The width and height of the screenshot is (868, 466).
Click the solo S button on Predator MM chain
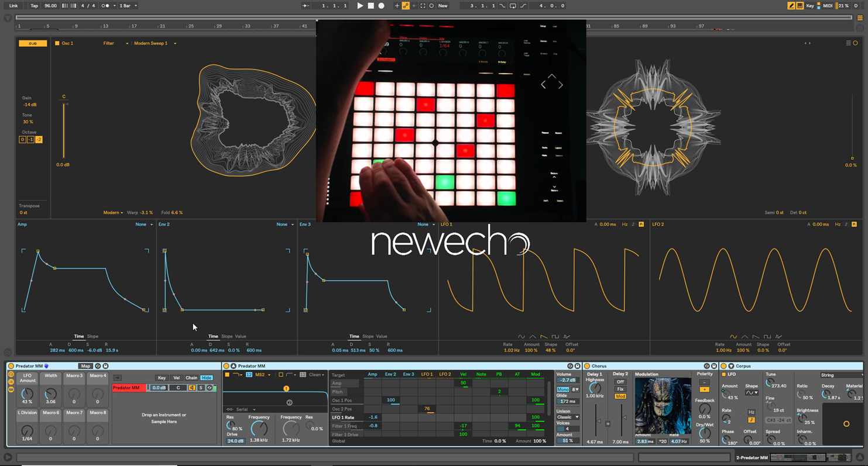coord(201,388)
